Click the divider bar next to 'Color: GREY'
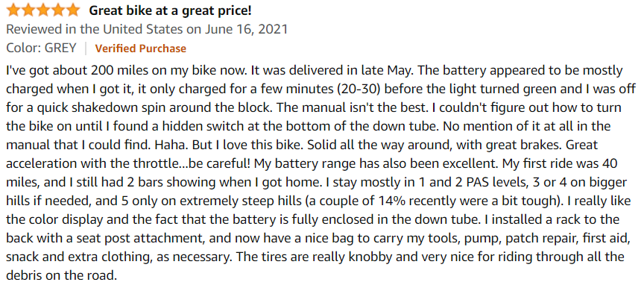The image size is (644, 285). [x=86, y=48]
